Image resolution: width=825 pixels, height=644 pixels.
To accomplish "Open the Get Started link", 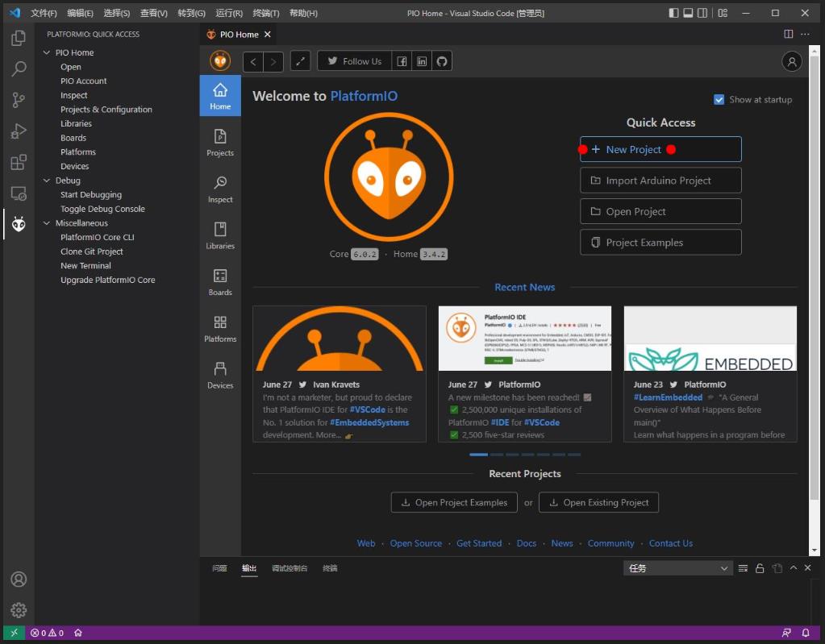I will (479, 543).
